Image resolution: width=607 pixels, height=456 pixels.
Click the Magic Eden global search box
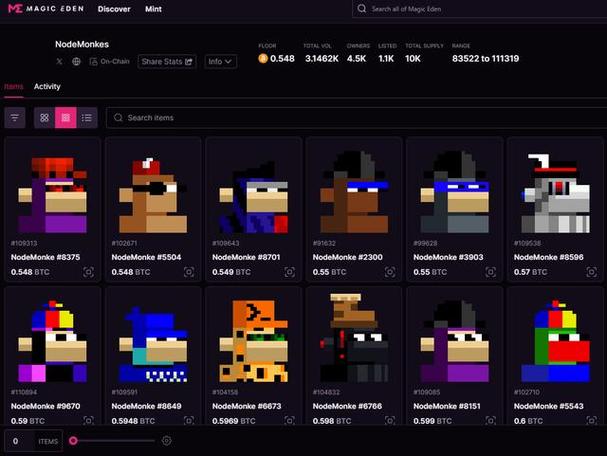(x=479, y=9)
